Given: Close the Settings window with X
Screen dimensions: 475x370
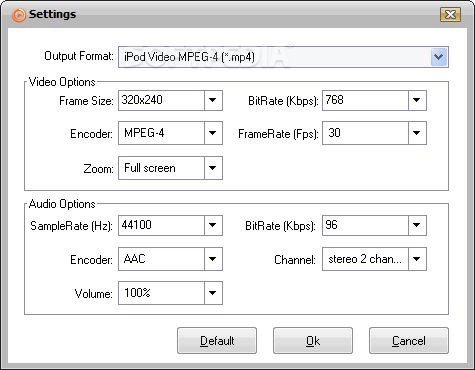Looking at the screenshot, I should (450, 14).
